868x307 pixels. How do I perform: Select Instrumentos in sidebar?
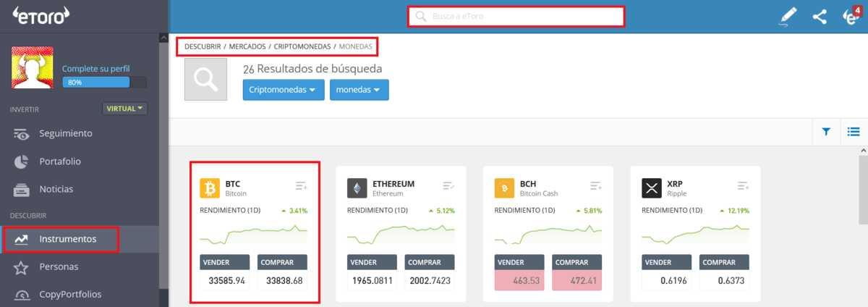pos(68,239)
